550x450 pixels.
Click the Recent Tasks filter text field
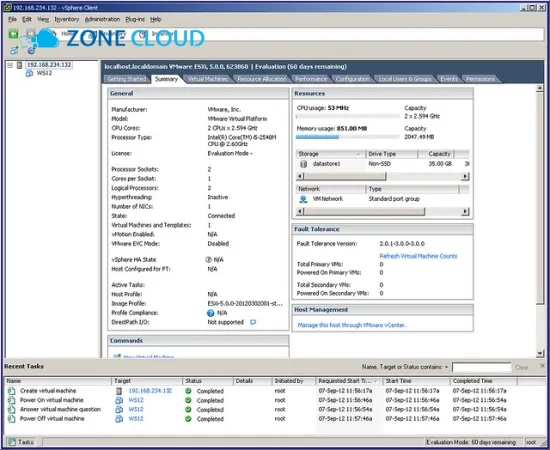click(481, 367)
